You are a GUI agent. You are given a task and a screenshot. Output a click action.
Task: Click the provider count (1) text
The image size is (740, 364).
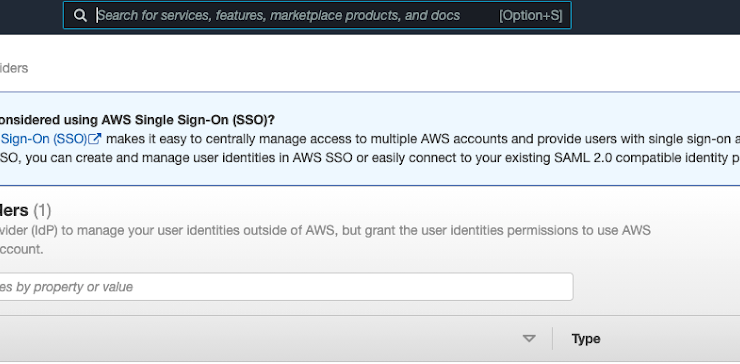click(x=42, y=210)
